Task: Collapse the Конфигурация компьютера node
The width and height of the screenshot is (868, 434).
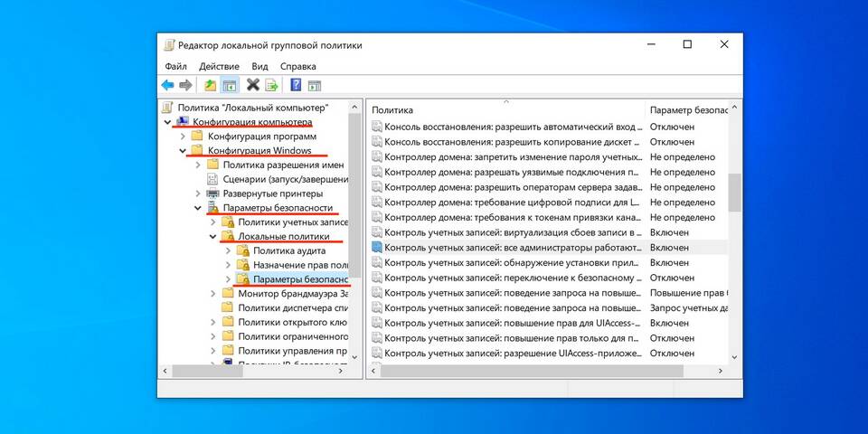Action: (167, 121)
